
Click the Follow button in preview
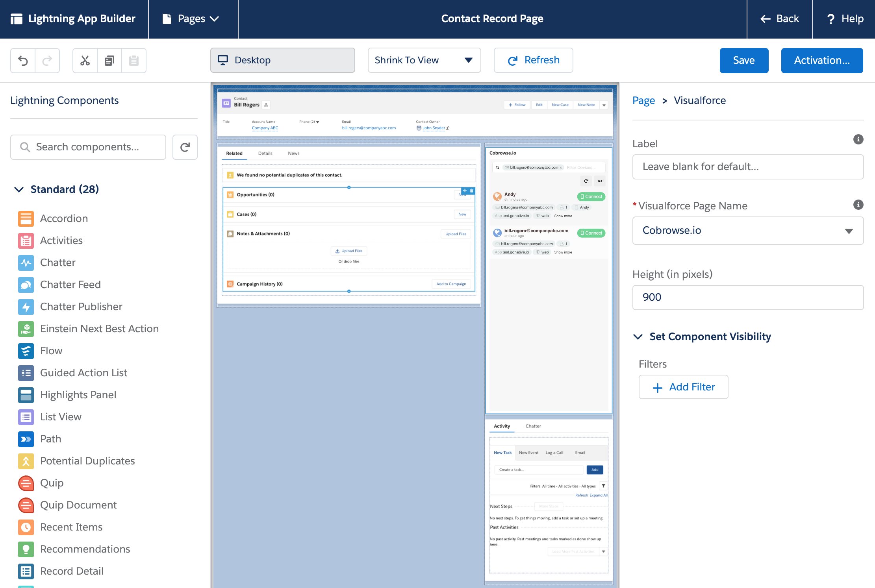pyautogui.click(x=517, y=105)
